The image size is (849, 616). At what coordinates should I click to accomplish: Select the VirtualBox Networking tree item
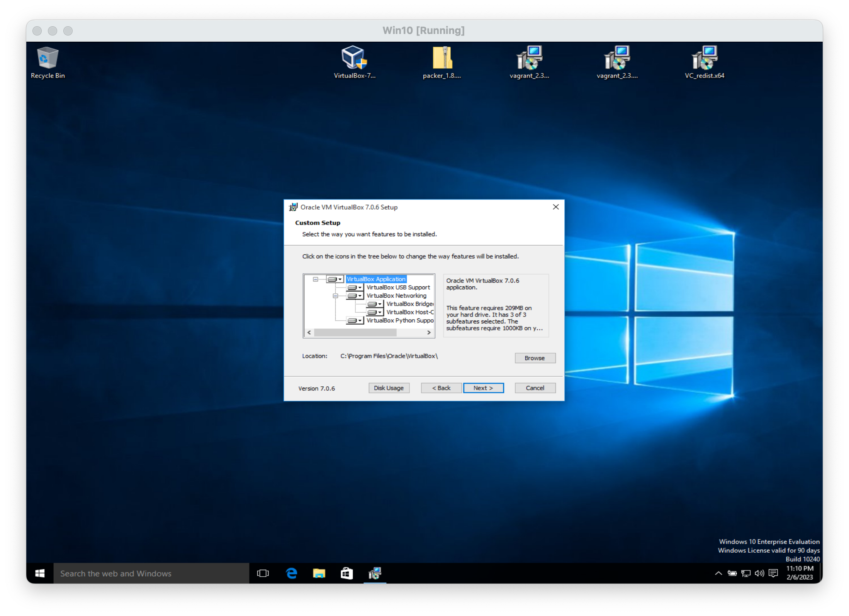(396, 296)
